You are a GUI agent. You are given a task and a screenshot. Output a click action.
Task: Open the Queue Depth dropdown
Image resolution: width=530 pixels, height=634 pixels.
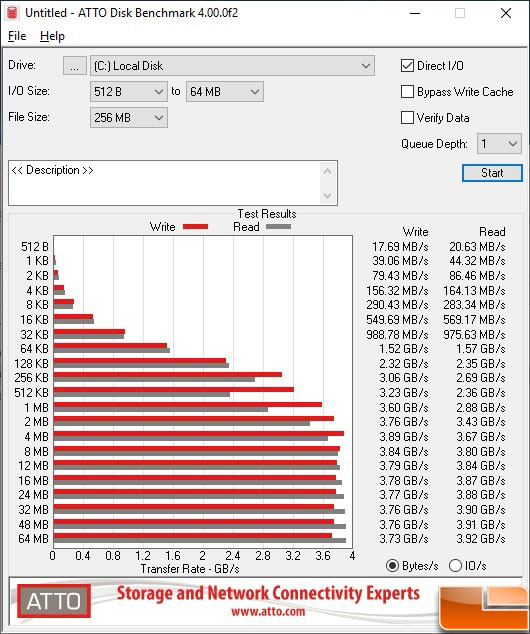click(499, 144)
